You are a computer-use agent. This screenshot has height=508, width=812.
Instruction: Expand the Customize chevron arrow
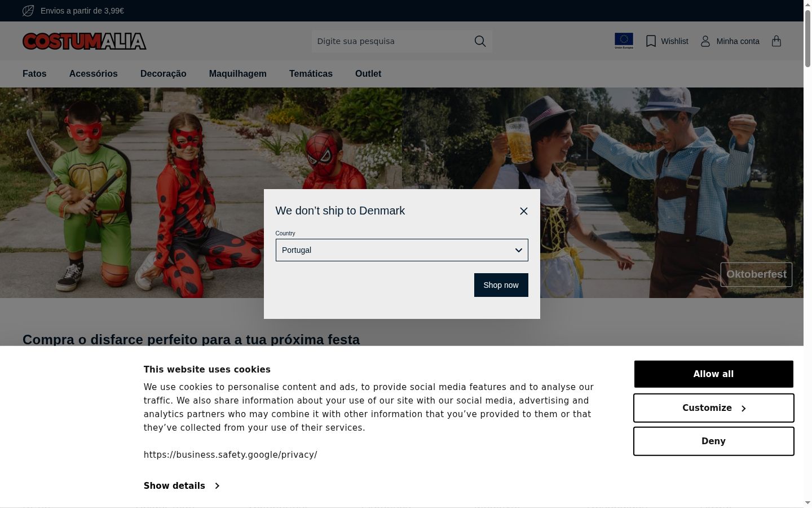(x=743, y=408)
